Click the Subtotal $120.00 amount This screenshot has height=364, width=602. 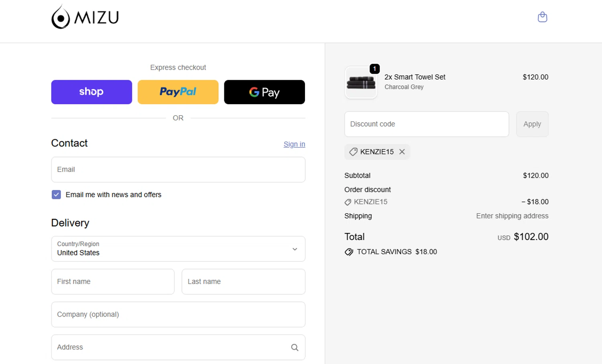coord(536,176)
